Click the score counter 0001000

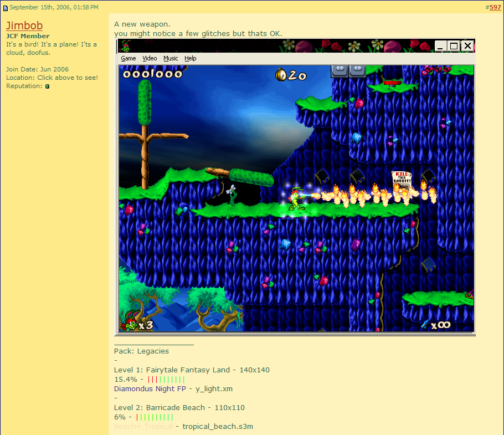pyautogui.click(x=152, y=74)
